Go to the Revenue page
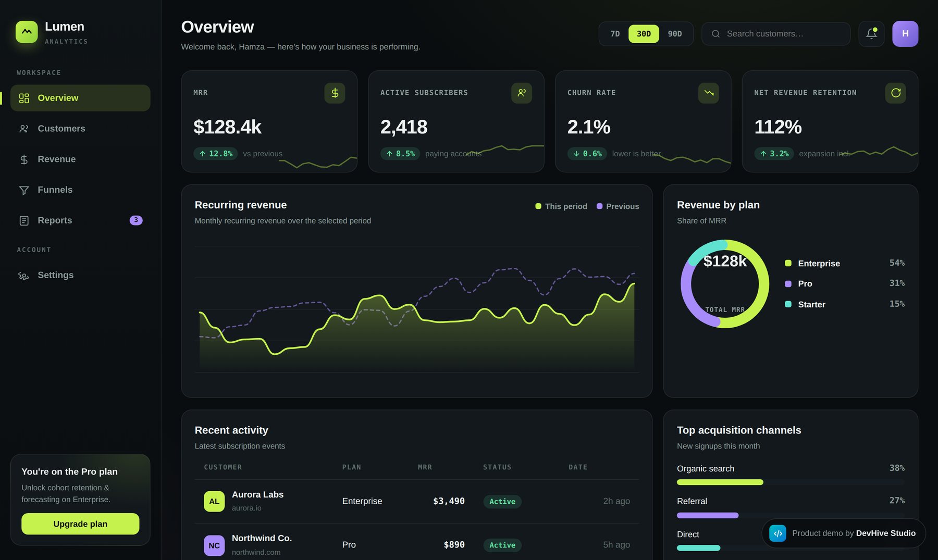938x560 pixels. (80, 159)
